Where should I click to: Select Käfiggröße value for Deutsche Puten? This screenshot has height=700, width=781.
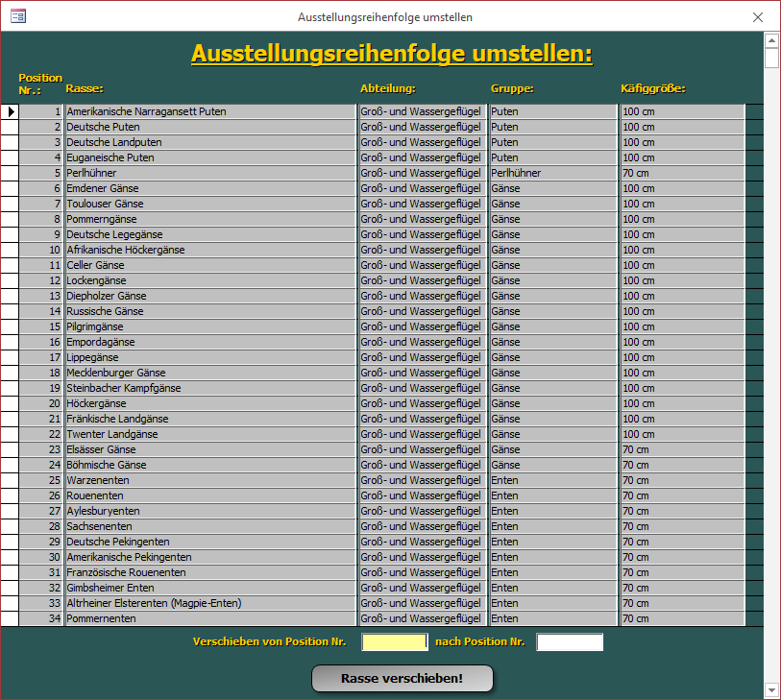681,127
